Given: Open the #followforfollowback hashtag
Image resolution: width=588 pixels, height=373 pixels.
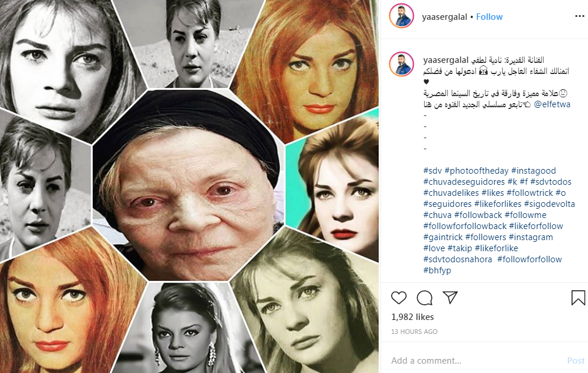Looking at the screenshot, I should pos(464,226).
